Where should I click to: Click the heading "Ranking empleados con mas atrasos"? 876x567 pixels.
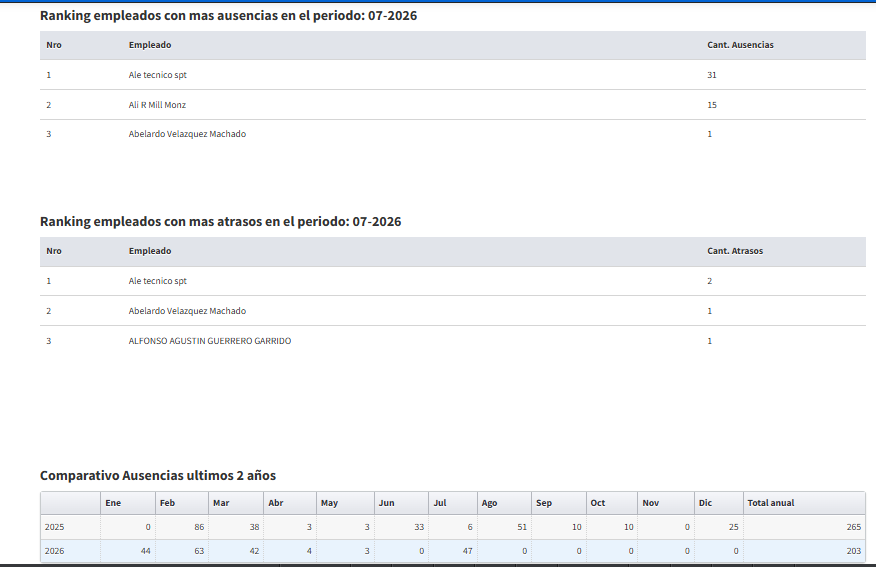coord(221,222)
